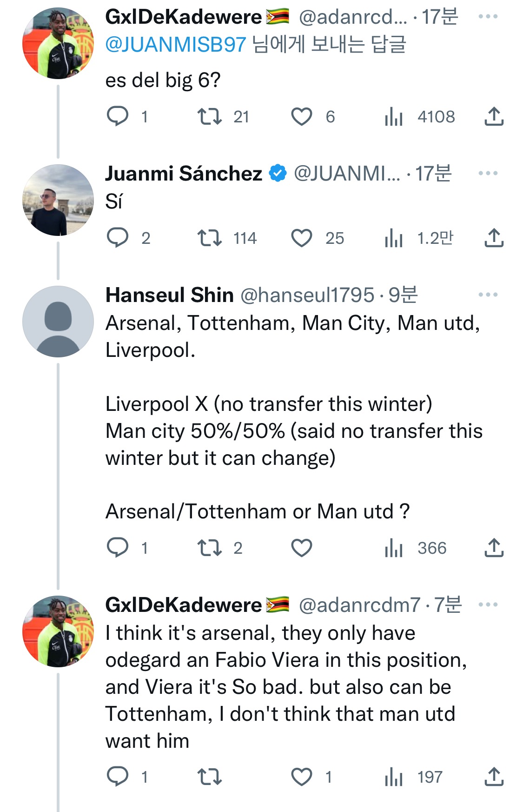The width and height of the screenshot is (523, 812).
Task: Open more options on first GxlDeKadewere tweet
Action: coord(488,17)
